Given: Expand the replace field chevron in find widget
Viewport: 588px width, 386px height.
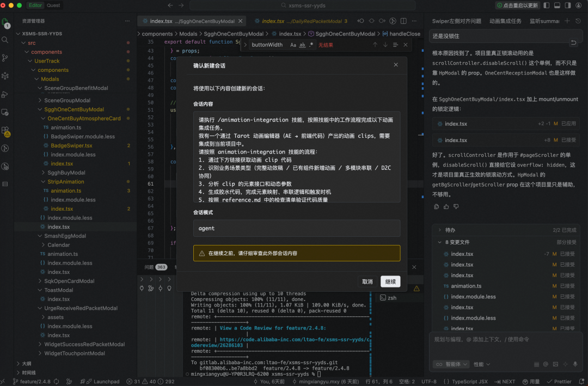Looking at the screenshot, I should coord(245,45).
